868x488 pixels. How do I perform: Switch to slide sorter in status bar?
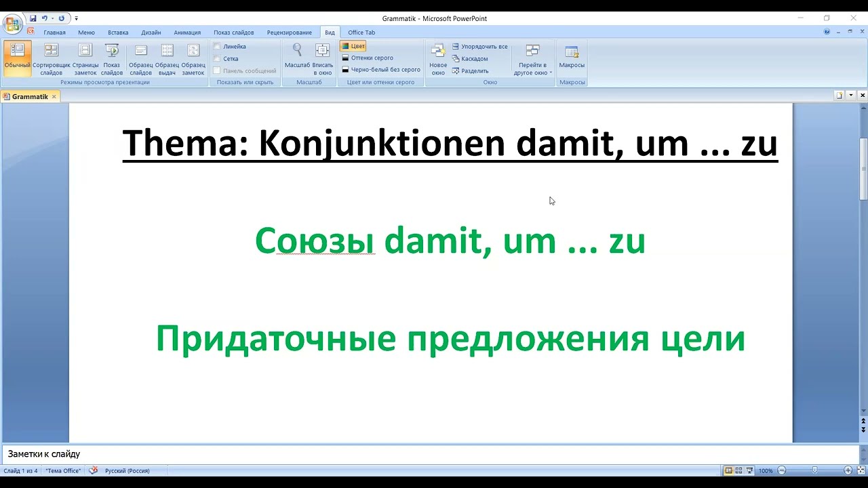click(x=739, y=470)
